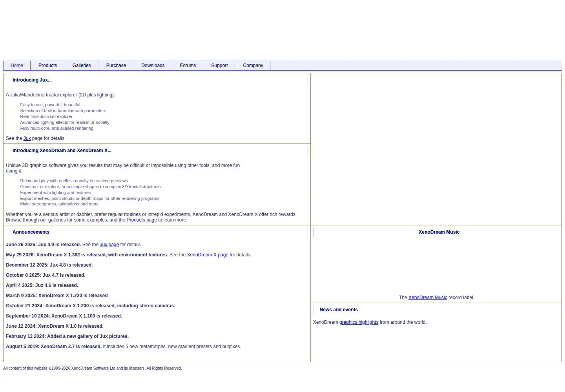Click 'Easy to use, powerful, beautiful' bullet
The height and width of the screenshot is (392, 565).
click(x=50, y=105)
